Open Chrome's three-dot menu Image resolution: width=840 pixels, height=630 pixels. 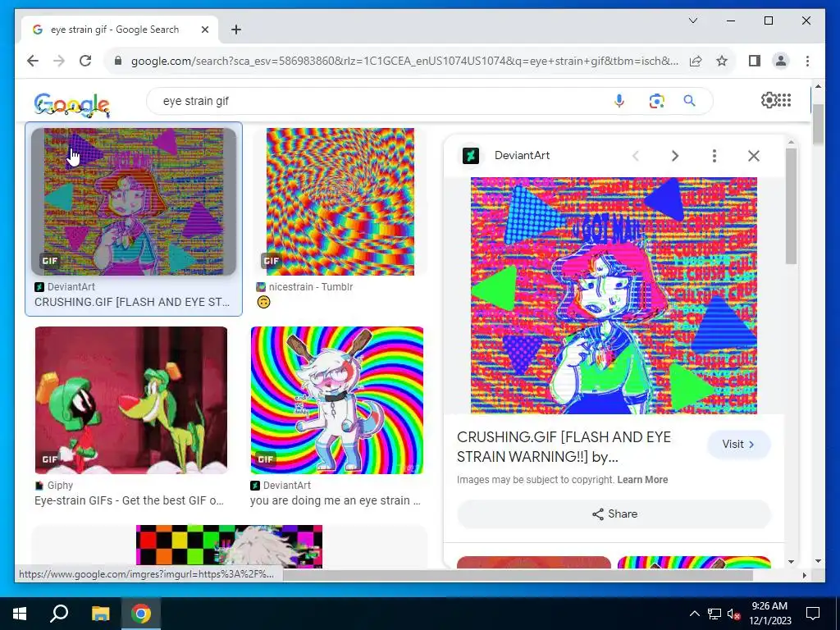click(x=807, y=61)
